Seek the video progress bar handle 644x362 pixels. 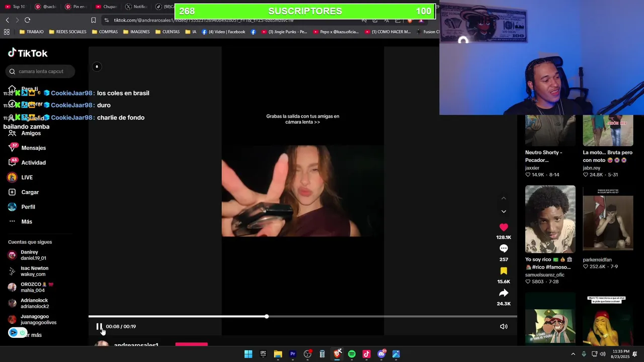(x=267, y=316)
